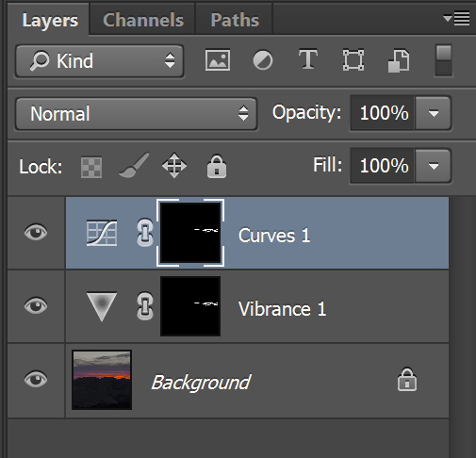The width and height of the screenshot is (476, 458).
Task: Toggle Background layer visibility eye
Action: (36, 379)
